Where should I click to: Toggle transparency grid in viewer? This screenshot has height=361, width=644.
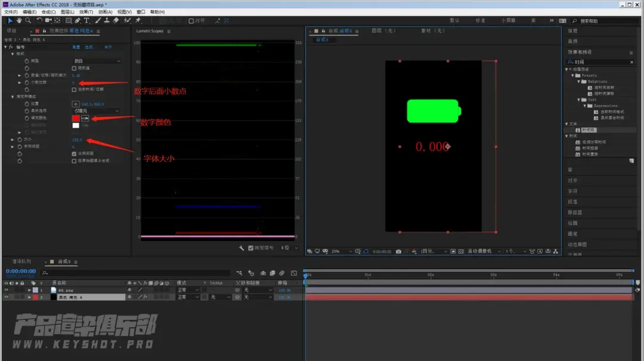(461, 251)
